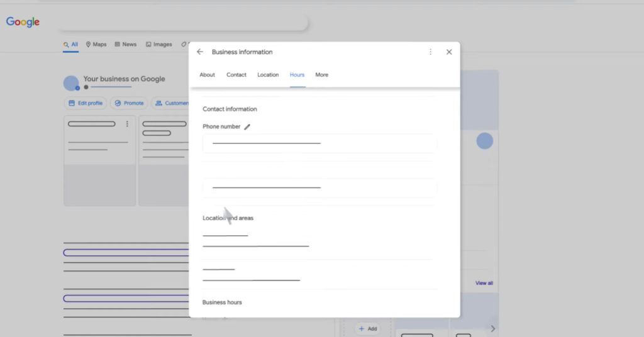Open the Location tab

click(268, 75)
